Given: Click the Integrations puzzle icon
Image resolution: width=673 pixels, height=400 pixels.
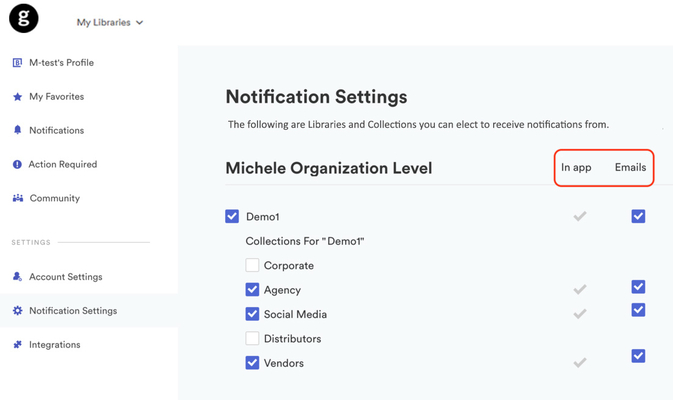Looking at the screenshot, I should click(17, 344).
